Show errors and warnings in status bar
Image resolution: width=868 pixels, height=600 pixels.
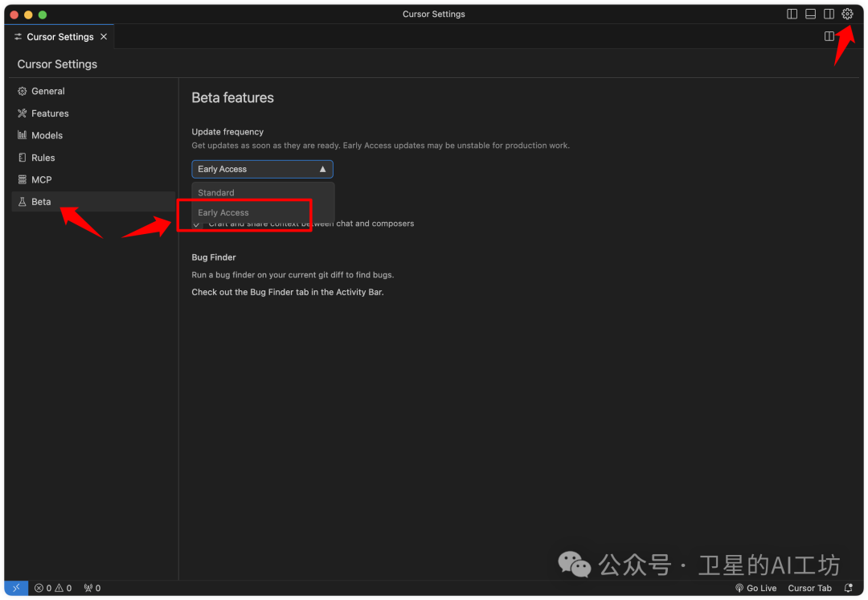pos(53,588)
